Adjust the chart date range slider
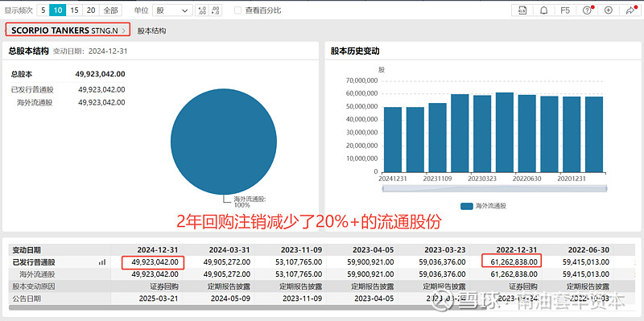 494,188
